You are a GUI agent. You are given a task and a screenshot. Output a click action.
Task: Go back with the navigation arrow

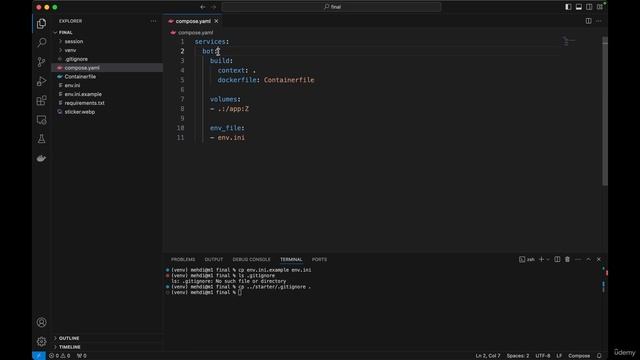tap(203, 7)
